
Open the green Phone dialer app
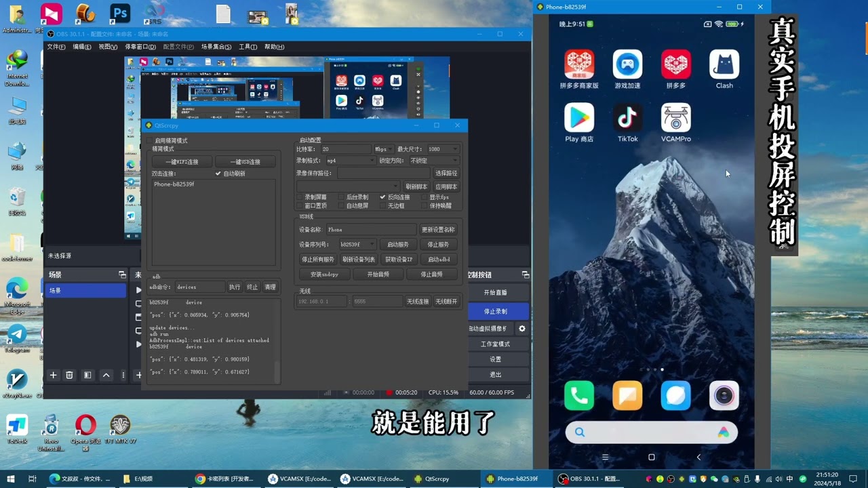click(x=579, y=396)
